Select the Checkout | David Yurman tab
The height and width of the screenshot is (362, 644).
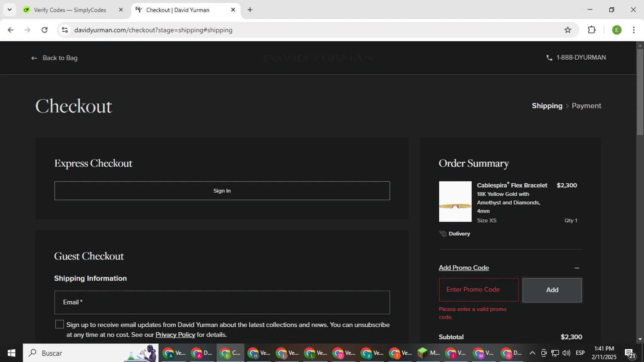178,10
